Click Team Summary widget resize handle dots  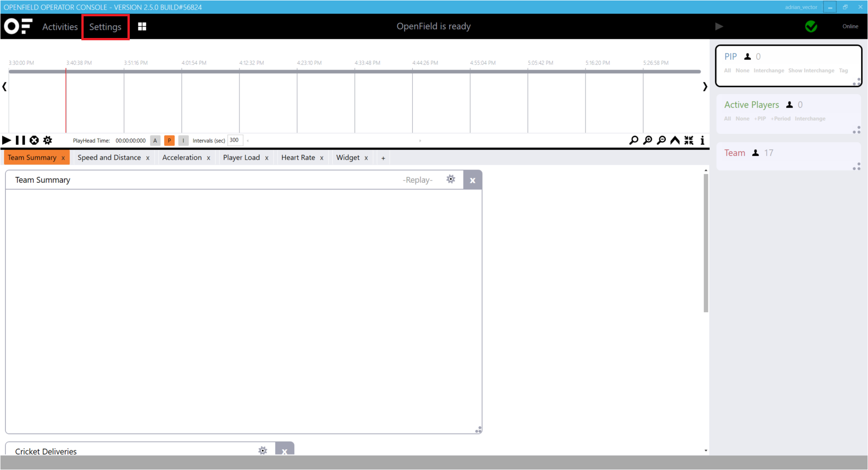tap(478, 430)
